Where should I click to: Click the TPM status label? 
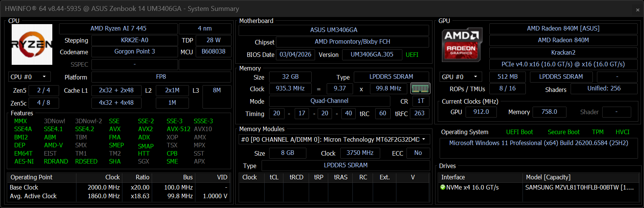tap(598, 132)
